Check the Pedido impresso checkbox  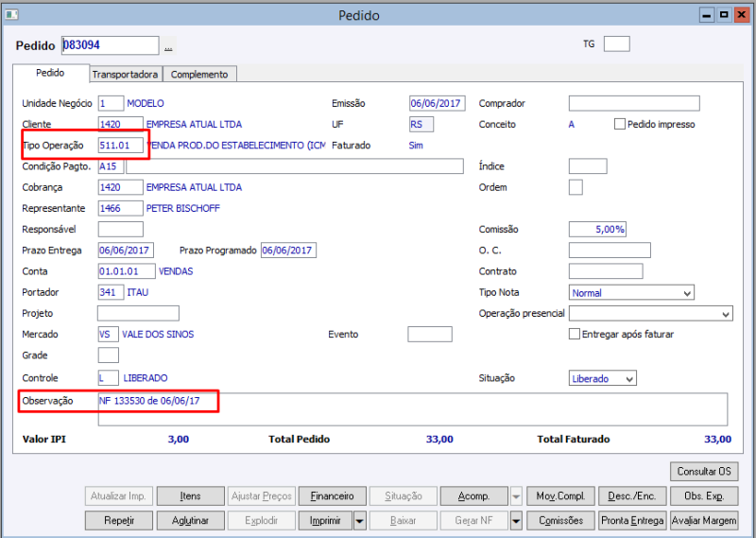click(620, 124)
